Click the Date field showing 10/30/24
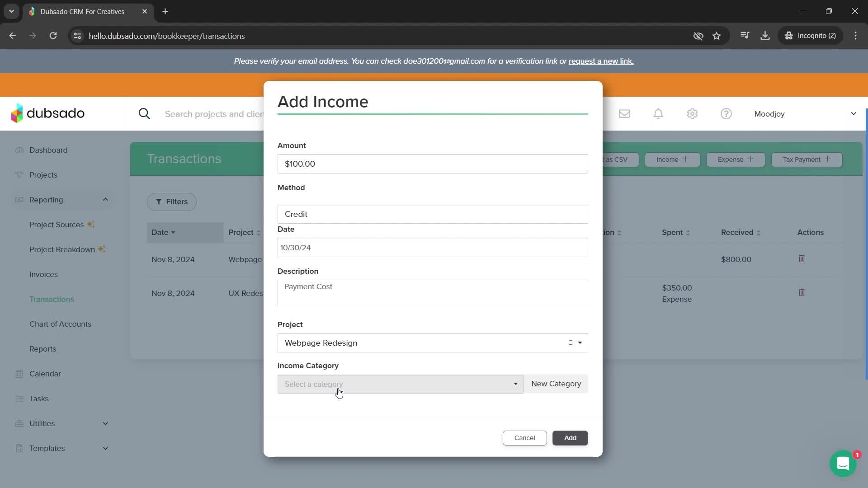 coord(433,248)
